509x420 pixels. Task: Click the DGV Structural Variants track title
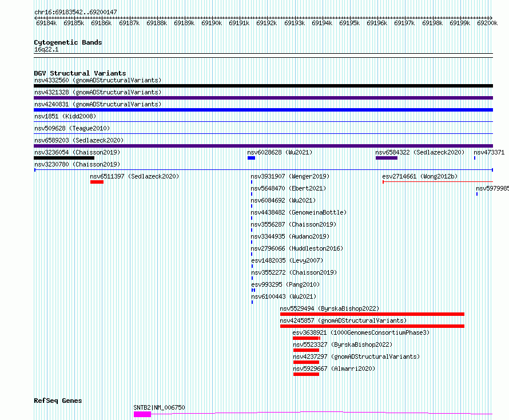tap(80, 73)
